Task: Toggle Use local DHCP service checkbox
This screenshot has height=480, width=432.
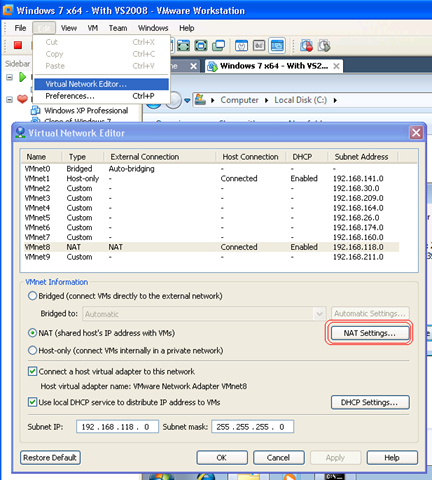Action: point(32,402)
